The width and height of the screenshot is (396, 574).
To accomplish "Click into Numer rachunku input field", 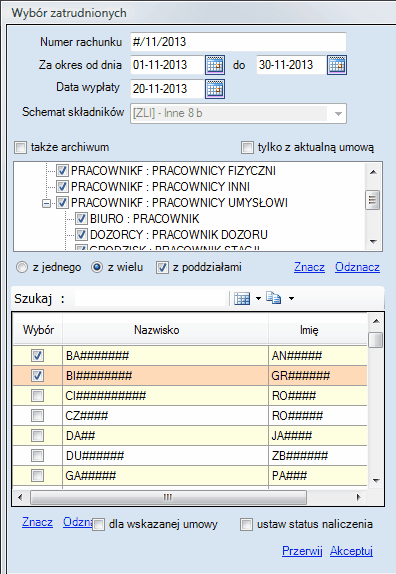I will pyautogui.click(x=238, y=42).
